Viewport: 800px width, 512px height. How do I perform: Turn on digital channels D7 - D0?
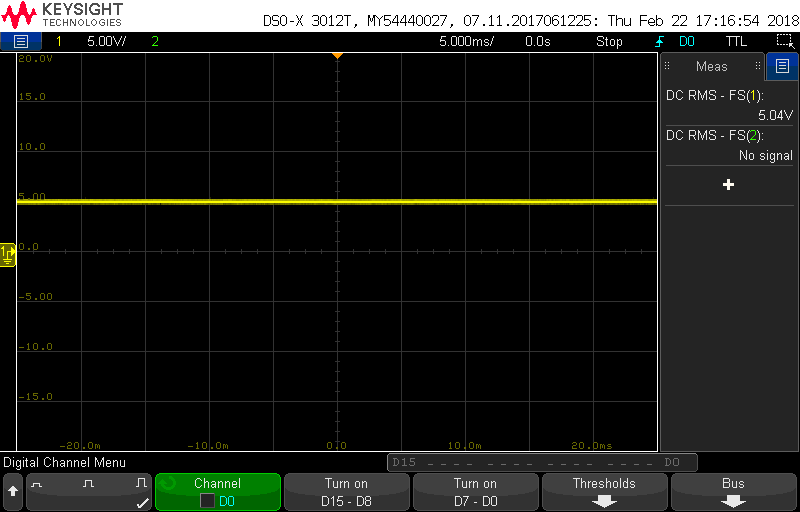point(476,492)
